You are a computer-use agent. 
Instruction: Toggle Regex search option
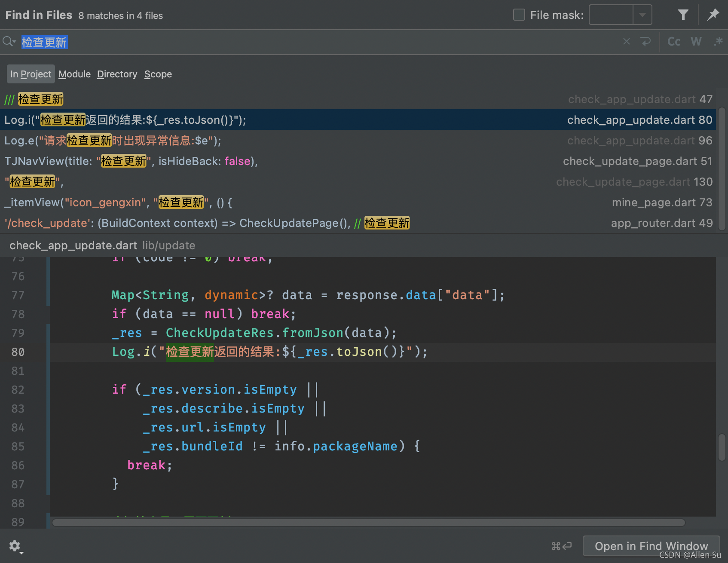718,42
